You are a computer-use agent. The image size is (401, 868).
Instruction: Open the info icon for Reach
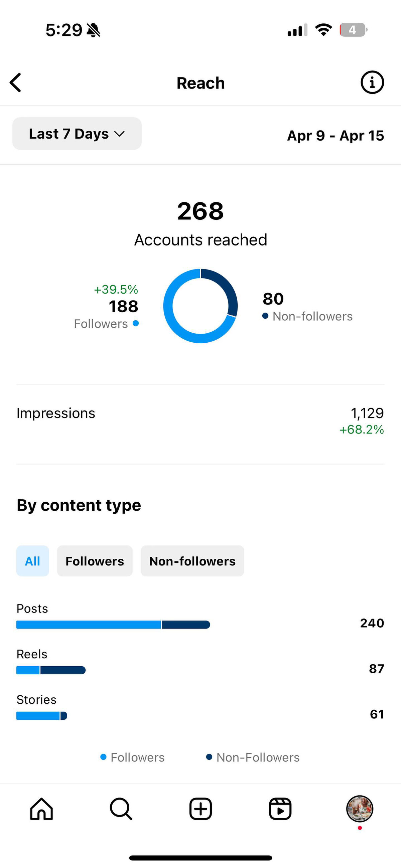pos(372,82)
